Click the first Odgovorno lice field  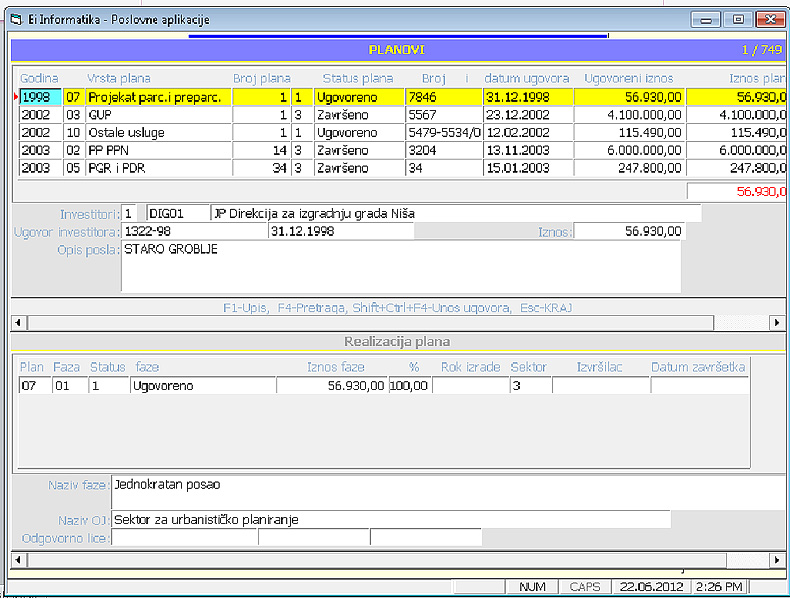(x=183, y=538)
